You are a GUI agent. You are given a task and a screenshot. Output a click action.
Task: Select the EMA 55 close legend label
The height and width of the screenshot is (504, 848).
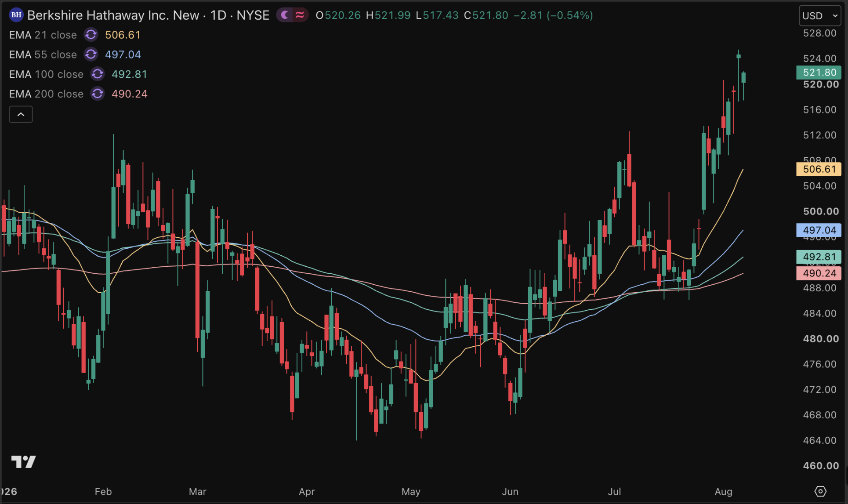click(43, 54)
